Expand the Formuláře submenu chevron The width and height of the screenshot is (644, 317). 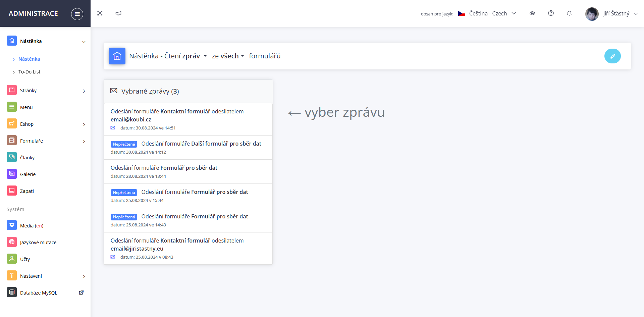(84, 141)
